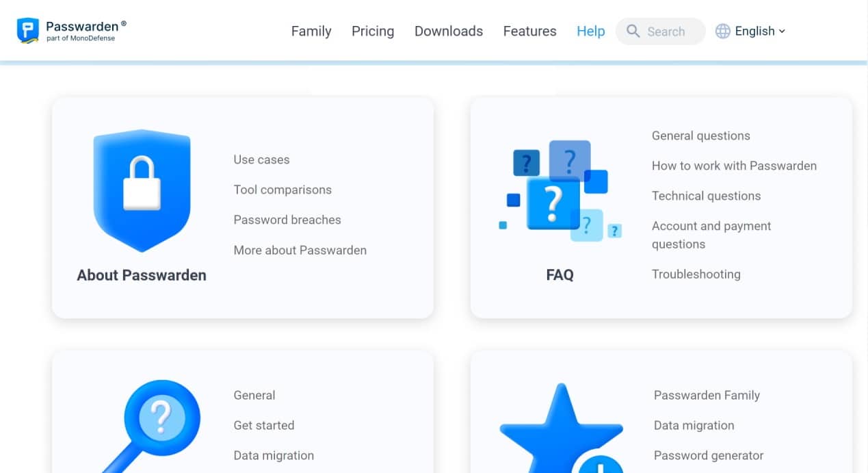Click the Password breaches link
868x473 pixels.
(287, 220)
